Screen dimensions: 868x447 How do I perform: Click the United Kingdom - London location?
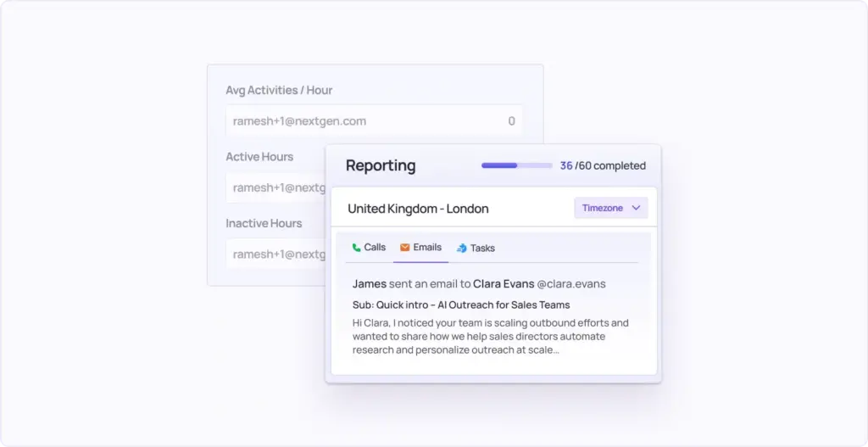click(418, 209)
